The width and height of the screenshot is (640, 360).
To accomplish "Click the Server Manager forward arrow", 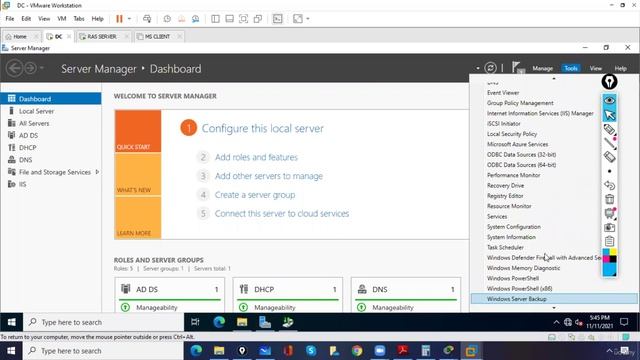I will 30,68.
